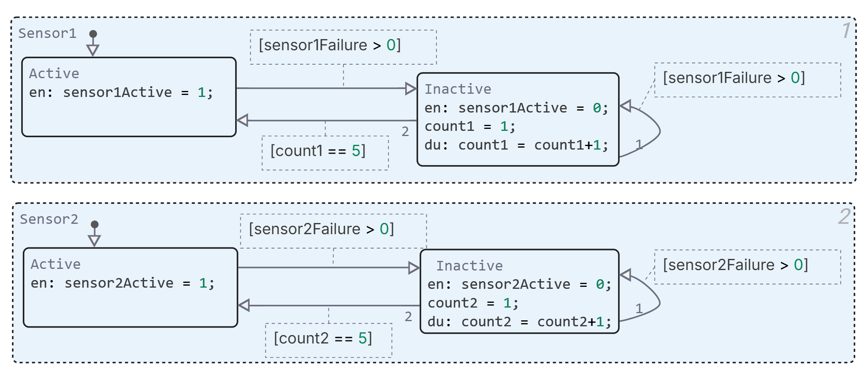
Task: Click execution order number 2 in Sensor2's corner
Action: (x=844, y=217)
